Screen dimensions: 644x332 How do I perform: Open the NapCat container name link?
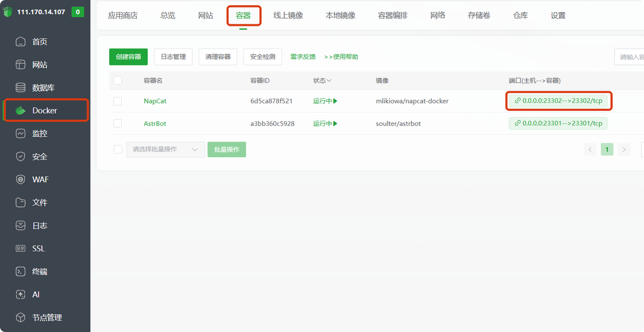point(155,101)
